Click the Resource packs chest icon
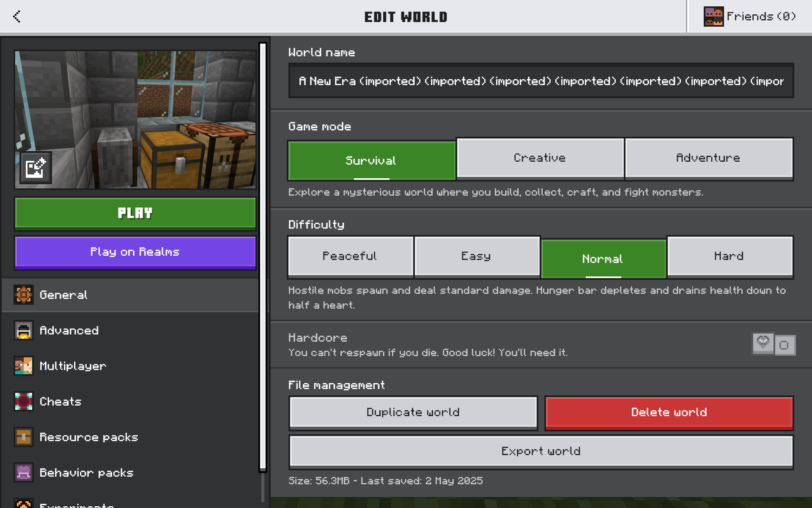This screenshot has height=508, width=812. click(24, 437)
